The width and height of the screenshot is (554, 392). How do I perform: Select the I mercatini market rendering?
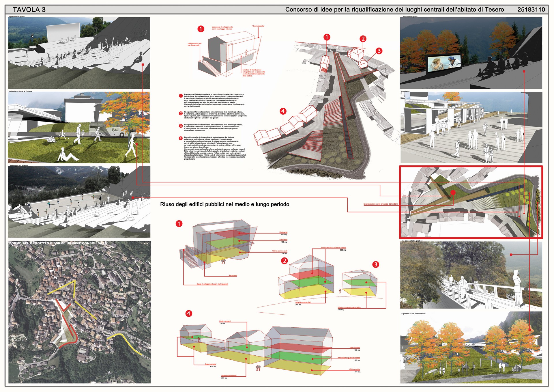(471, 128)
